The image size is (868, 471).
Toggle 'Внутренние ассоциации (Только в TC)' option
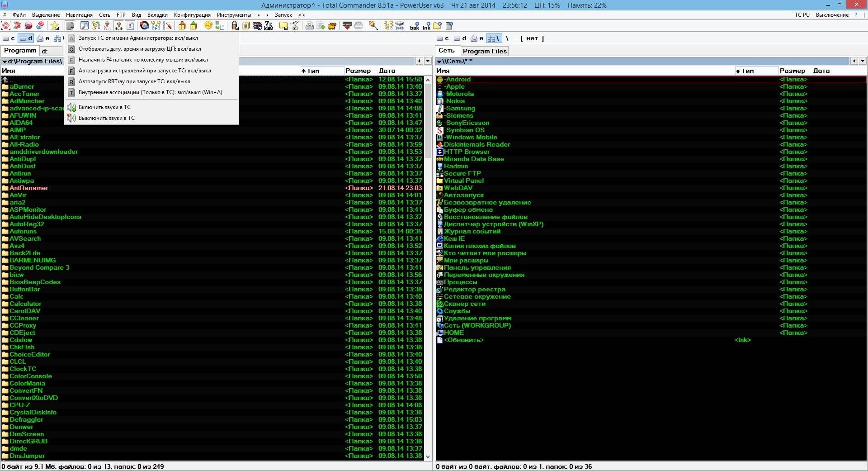151,92
